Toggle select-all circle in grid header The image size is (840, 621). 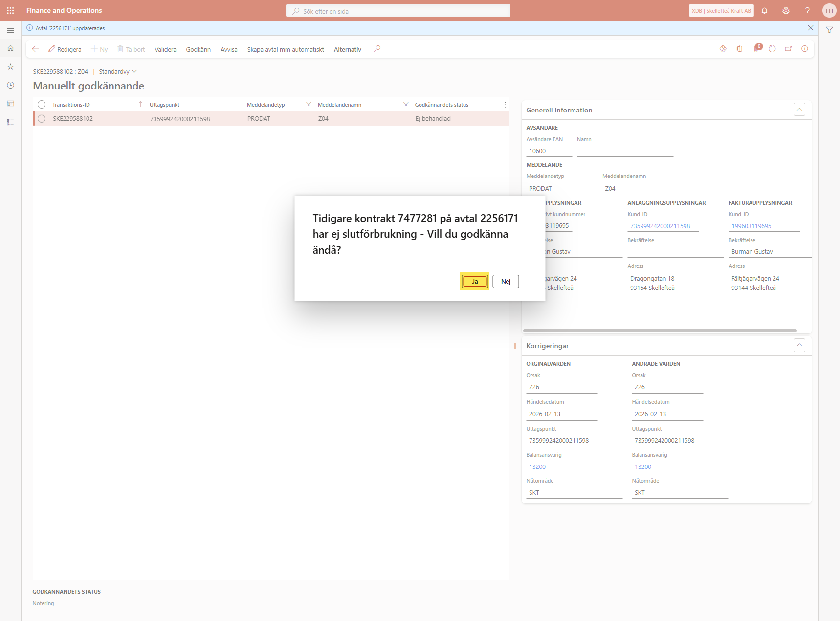(x=42, y=105)
